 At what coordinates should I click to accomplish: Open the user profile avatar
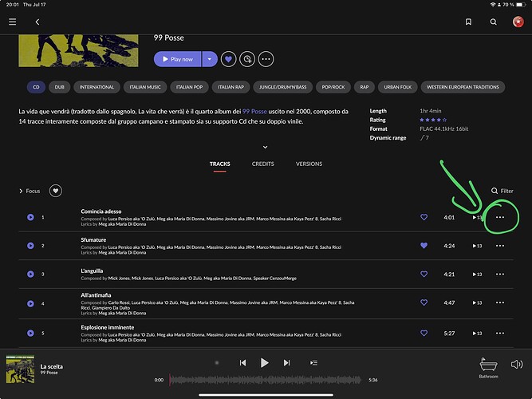tap(518, 22)
